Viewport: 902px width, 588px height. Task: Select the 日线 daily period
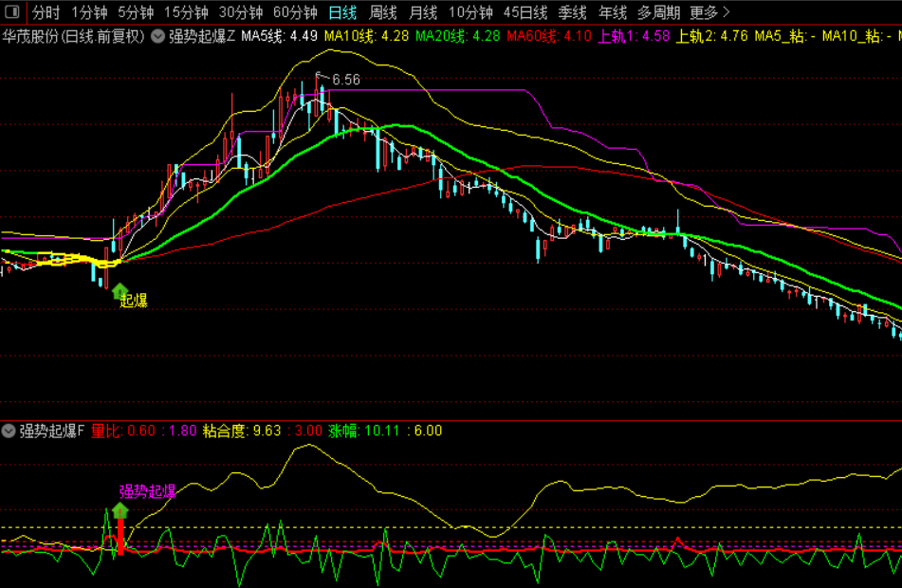coord(342,12)
